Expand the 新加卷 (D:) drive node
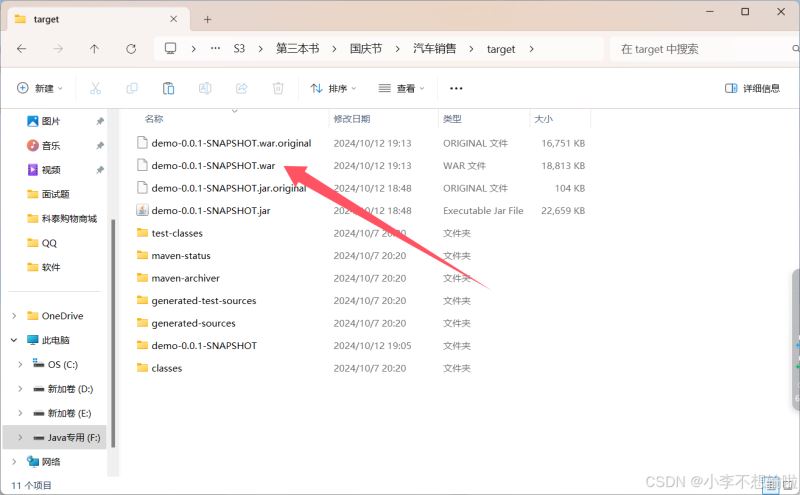This screenshot has width=800, height=495. (x=20, y=389)
